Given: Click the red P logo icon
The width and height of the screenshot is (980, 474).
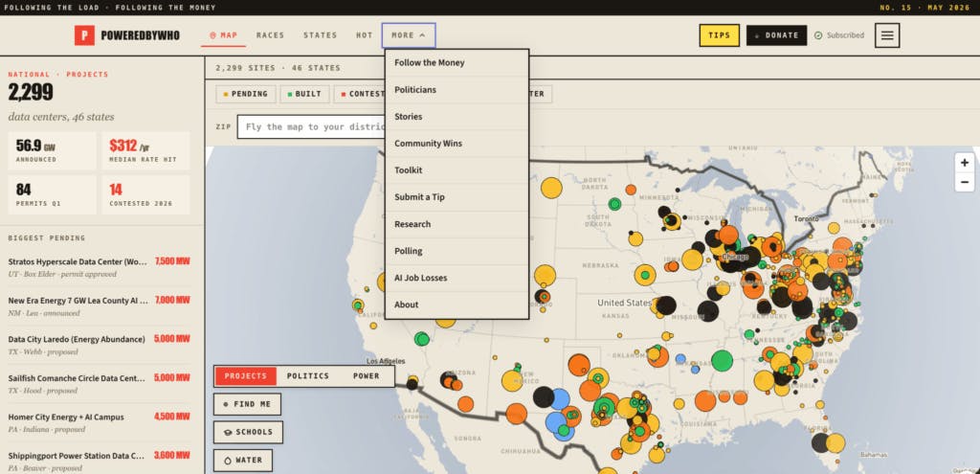Looking at the screenshot, I should [x=84, y=35].
